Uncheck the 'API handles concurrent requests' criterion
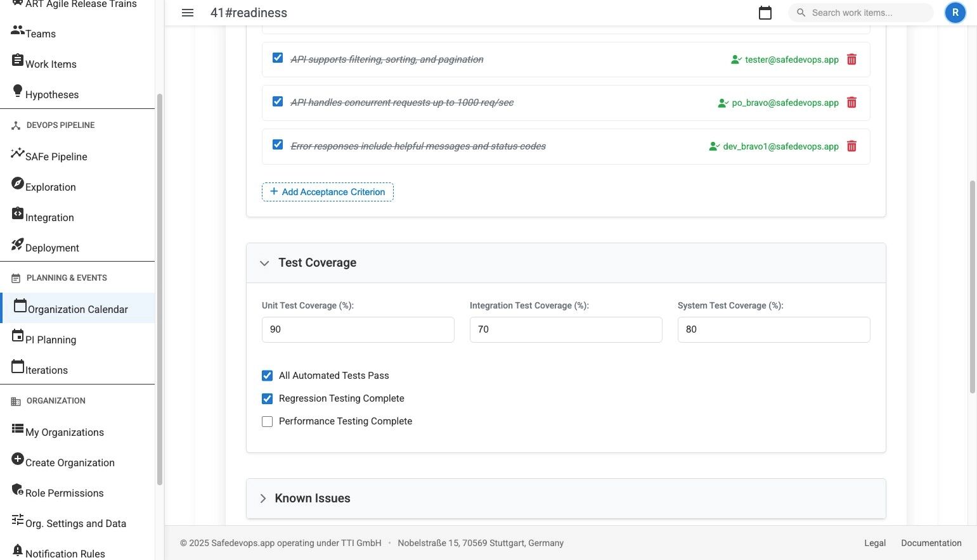The height and width of the screenshot is (560, 977). click(x=277, y=101)
